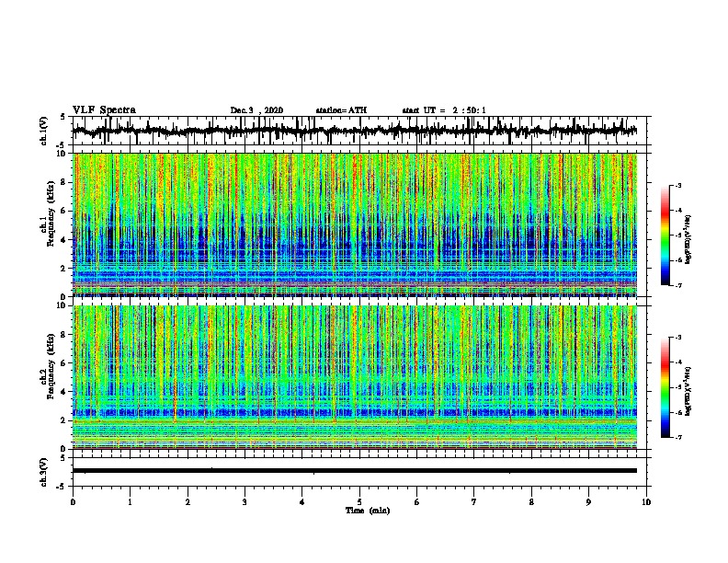Click the 'station=ATH' label
The height and width of the screenshot is (563, 728).
(341, 110)
